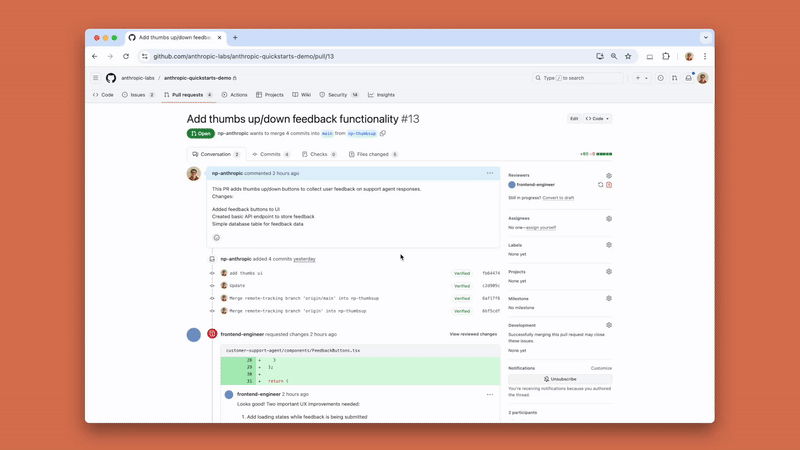Reload the page in Chrome
800x450 pixels.
pyautogui.click(x=126, y=57)
